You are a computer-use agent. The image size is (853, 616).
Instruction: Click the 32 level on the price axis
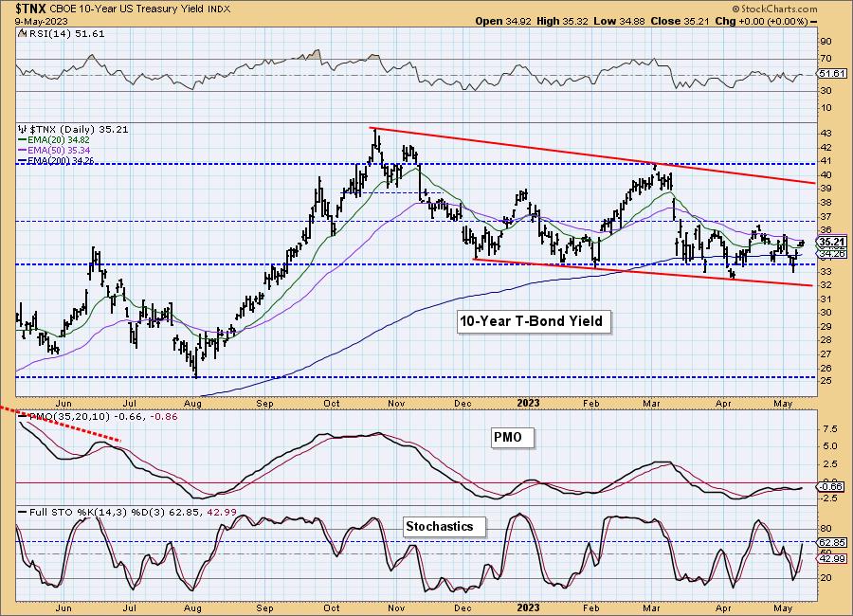826,285
